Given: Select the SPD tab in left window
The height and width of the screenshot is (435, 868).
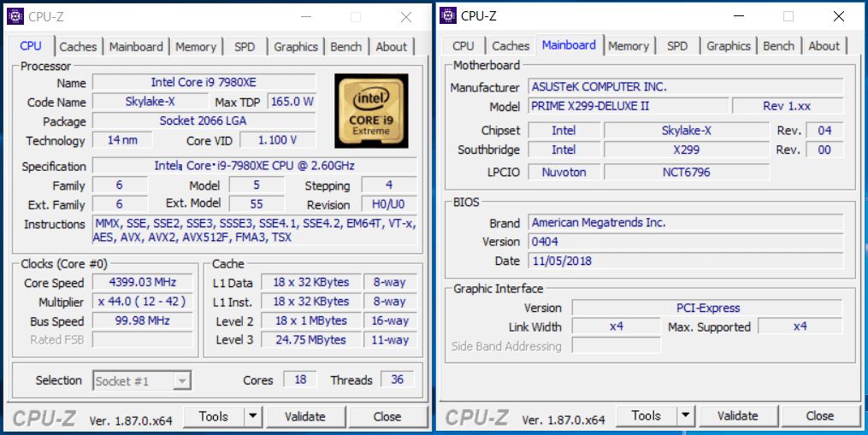Looking at the screenshot, I should 244,47.
